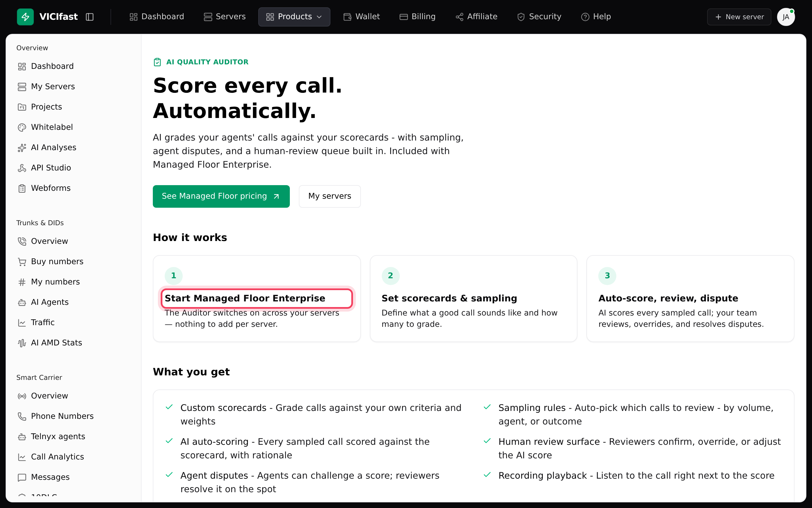The image size is (812, 508).
Task: Click the Recording playback feature text
Action: click(x=636, y=476)
